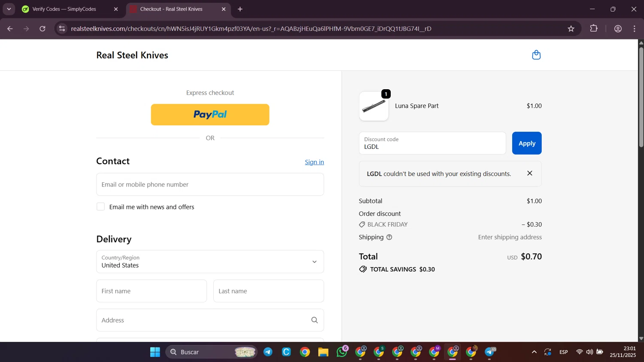Pay with PayPal express checkout
644x362 pixels.
click(210, 115)
